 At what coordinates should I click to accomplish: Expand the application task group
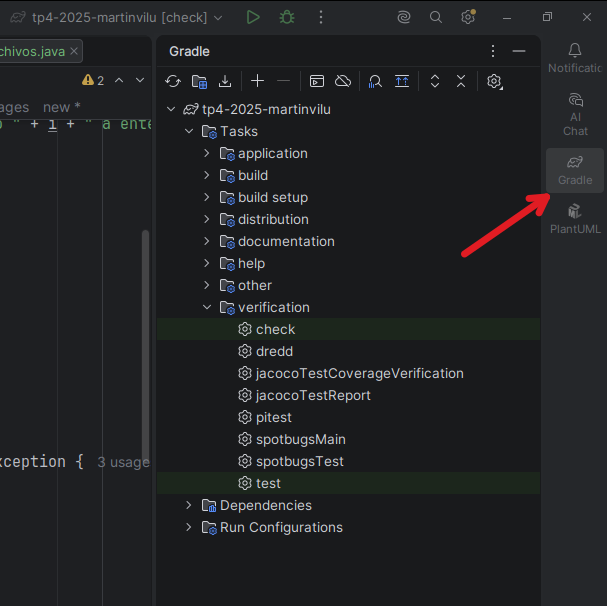pos(207,153)
